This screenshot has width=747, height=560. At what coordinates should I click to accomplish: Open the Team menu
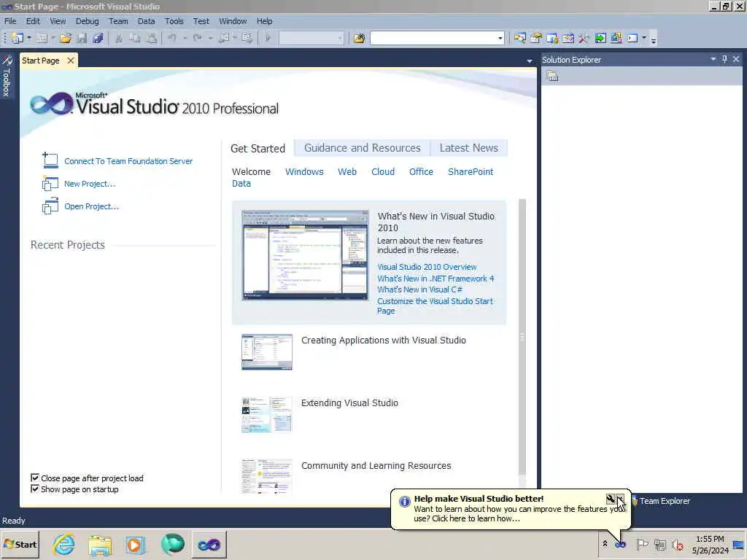point(118,21)
